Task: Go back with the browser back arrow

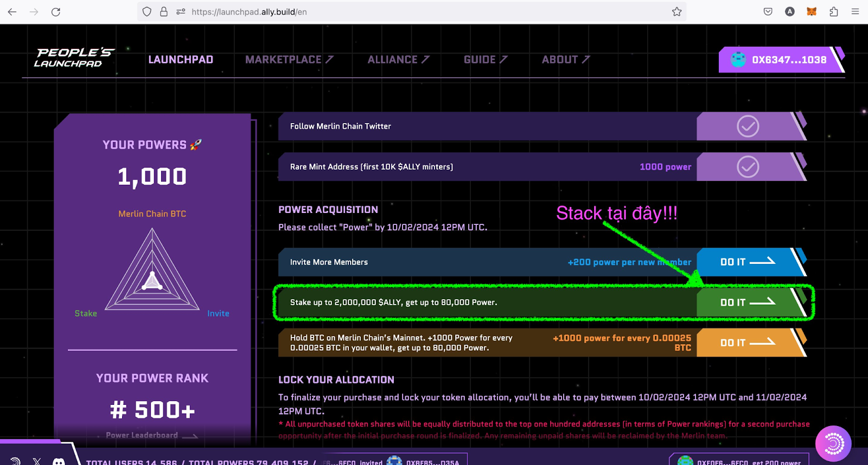Action: (12, 11)
